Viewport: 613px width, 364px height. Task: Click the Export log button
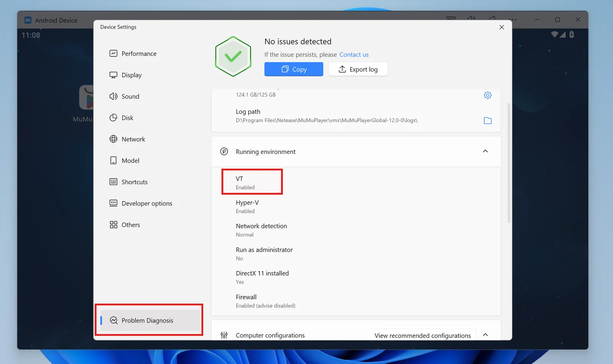(358, 69)
